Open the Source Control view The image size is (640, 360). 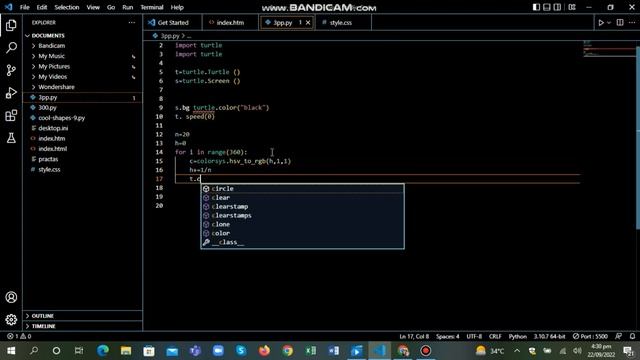pyautogui.click(x=11, y=70)
